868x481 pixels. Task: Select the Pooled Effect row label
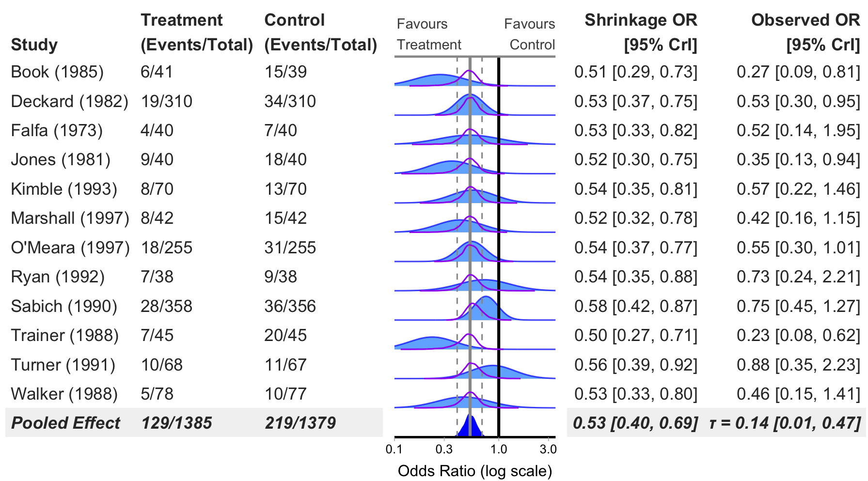pyautogui.click(x=65, y=423)
